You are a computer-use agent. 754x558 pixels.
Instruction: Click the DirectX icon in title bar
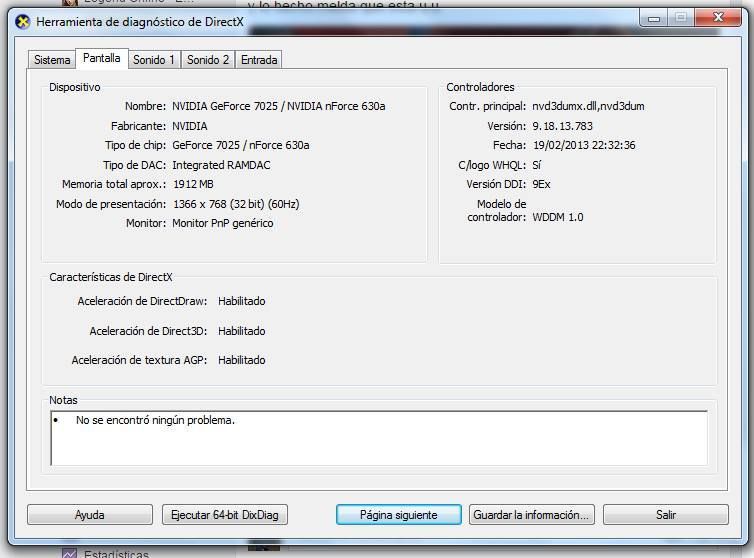click(x=23, y=21)
